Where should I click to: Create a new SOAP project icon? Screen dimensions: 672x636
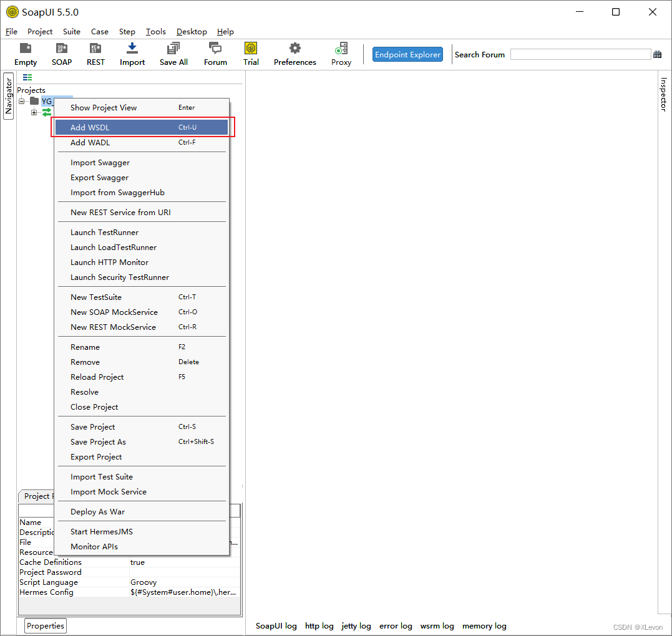point(62,49)
